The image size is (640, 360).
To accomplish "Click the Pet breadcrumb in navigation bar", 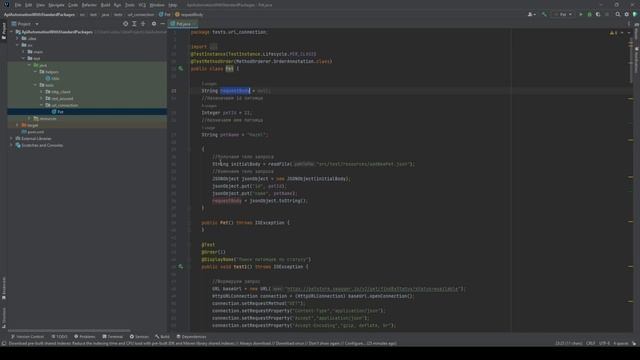I will coord(165,14).
